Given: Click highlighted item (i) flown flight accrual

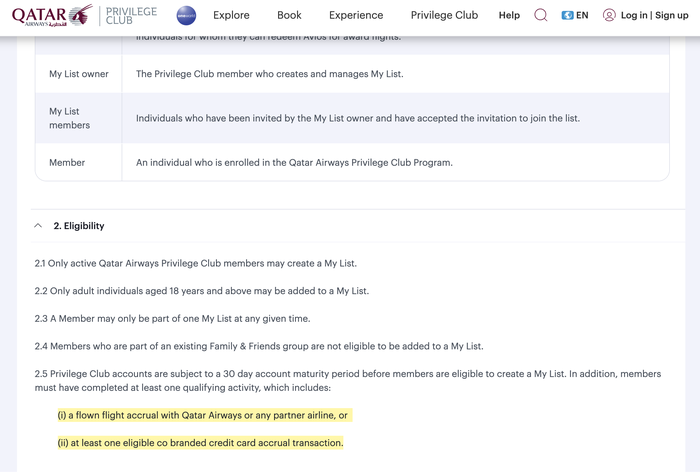Looking at the screenshot, I should tap(203, 415).
